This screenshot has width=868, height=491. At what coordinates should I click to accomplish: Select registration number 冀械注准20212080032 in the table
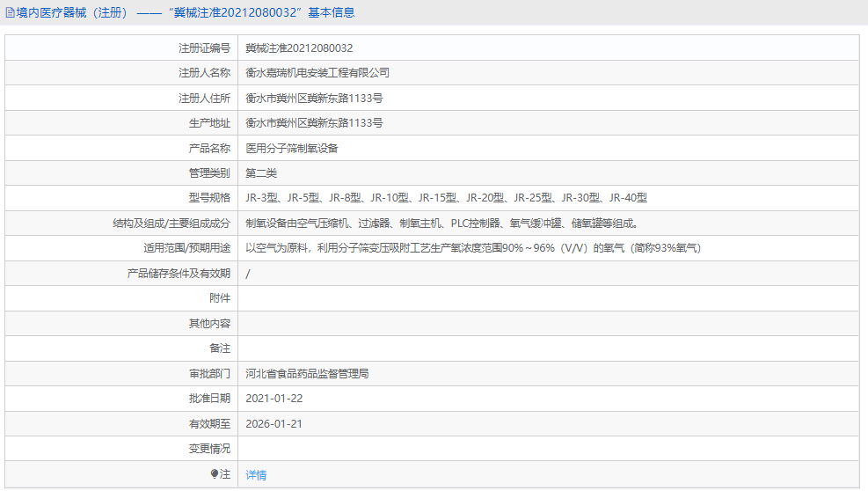pyautogui.click(x=299, y=48)
